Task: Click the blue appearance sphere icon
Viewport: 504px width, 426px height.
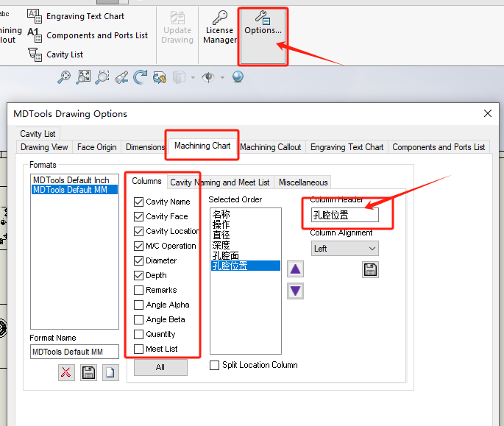Action: [238, 77]
